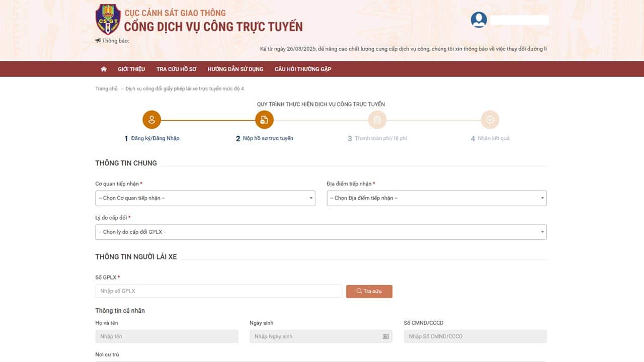Click QUY TRÌNH THỰC HIỆN DỊCH VỤ heading
Viewport: 644px width, 362px height.
coord(321,104)
